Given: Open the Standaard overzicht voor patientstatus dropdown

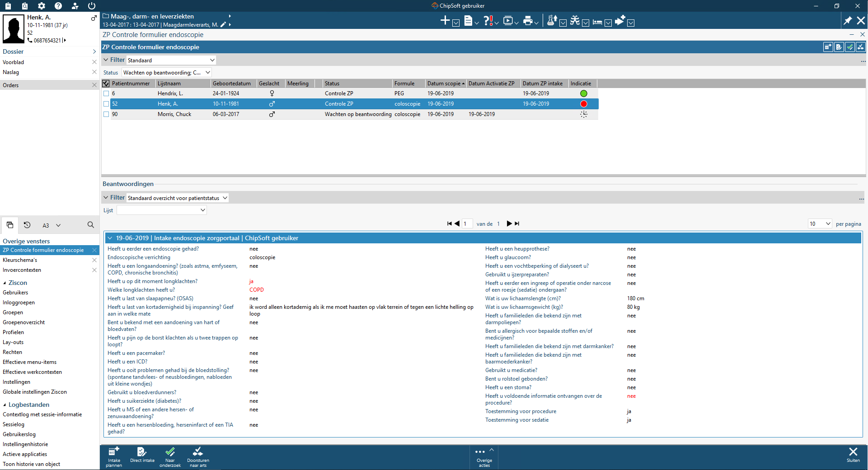Looking at the screenshot, I should [177, 198].
